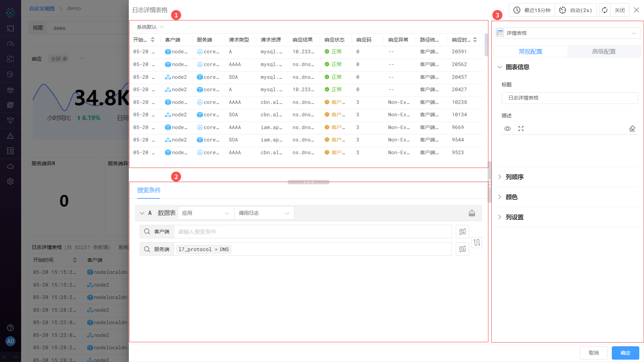Open the 应用 data table dropdown

coord(206,213)
